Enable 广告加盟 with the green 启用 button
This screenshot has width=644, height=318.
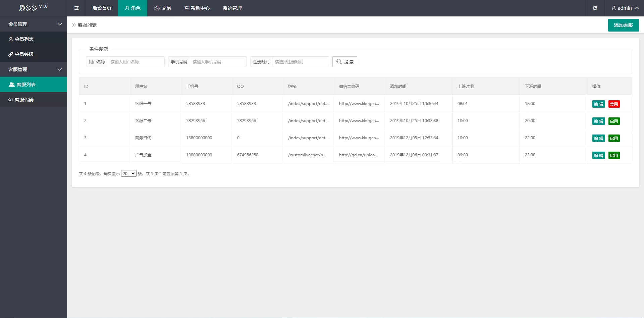click(x=614, y=155)
